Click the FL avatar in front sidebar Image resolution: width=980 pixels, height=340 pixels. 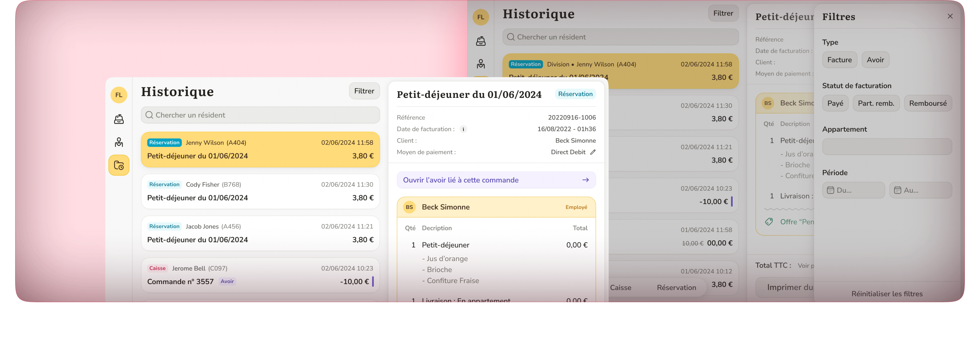(119, 95)
